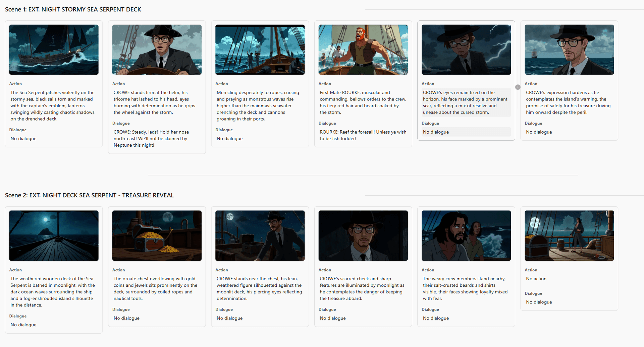
Task: Select the last Scene 2 shot image
Action: tap(569, 235)
